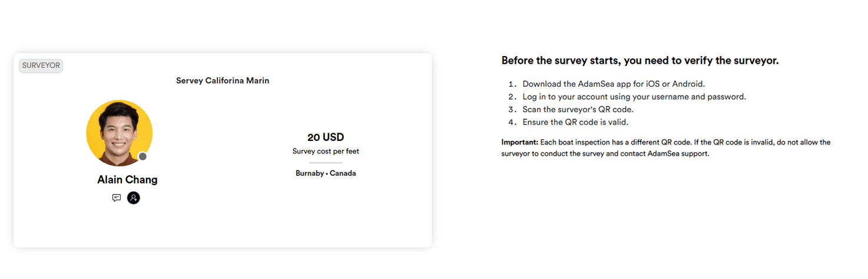The image size is (868, 279).
Task: Click the bold Important label
Action: click(x=519, y=142)
